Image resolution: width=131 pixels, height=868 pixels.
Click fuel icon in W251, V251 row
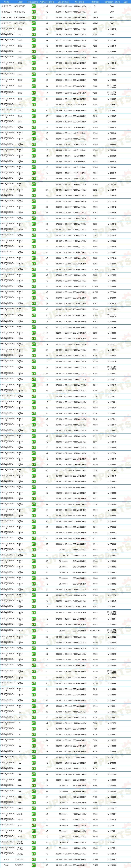click(x=34, y=631)
